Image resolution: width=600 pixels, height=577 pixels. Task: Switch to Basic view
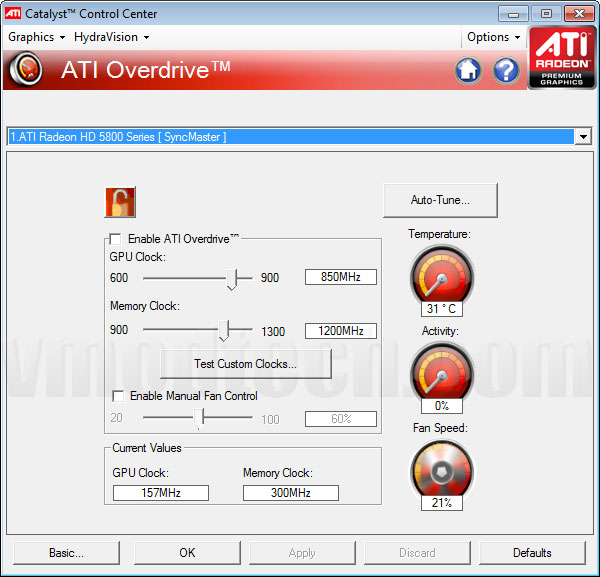click(66, 553)
